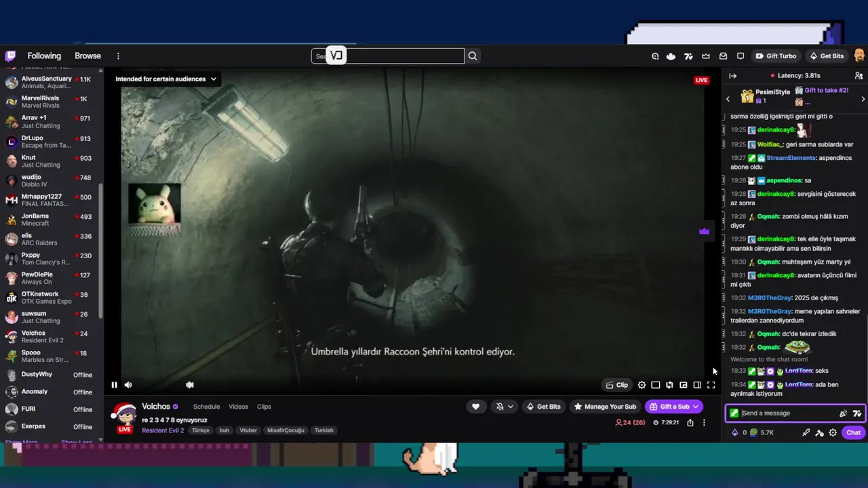
Task: Open the 7TV icon in top navigation
Action: coord(688,56)
